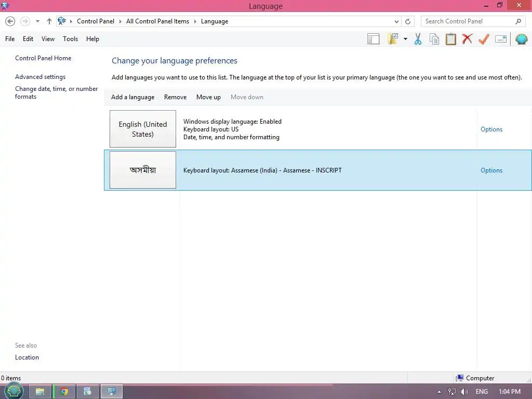
Task: Open the View menu
Action: click(x=48, y=39)
